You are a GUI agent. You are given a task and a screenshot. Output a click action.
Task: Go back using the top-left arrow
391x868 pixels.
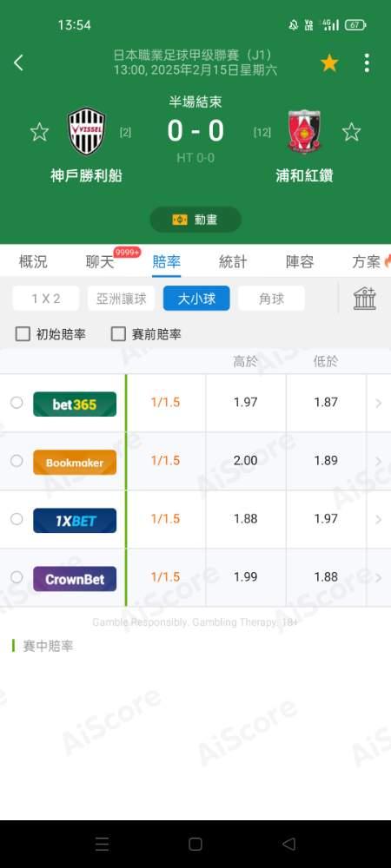pyautogui.click(x=18, y=63)
